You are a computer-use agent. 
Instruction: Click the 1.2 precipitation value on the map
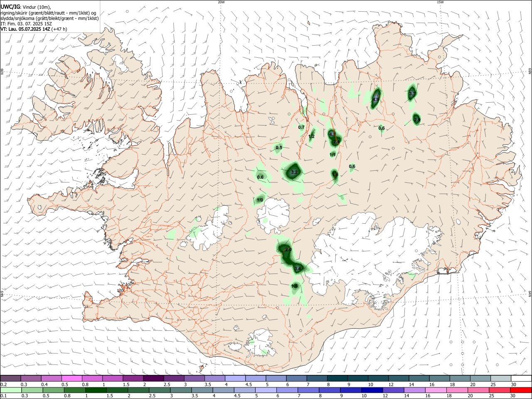(312, 136)
